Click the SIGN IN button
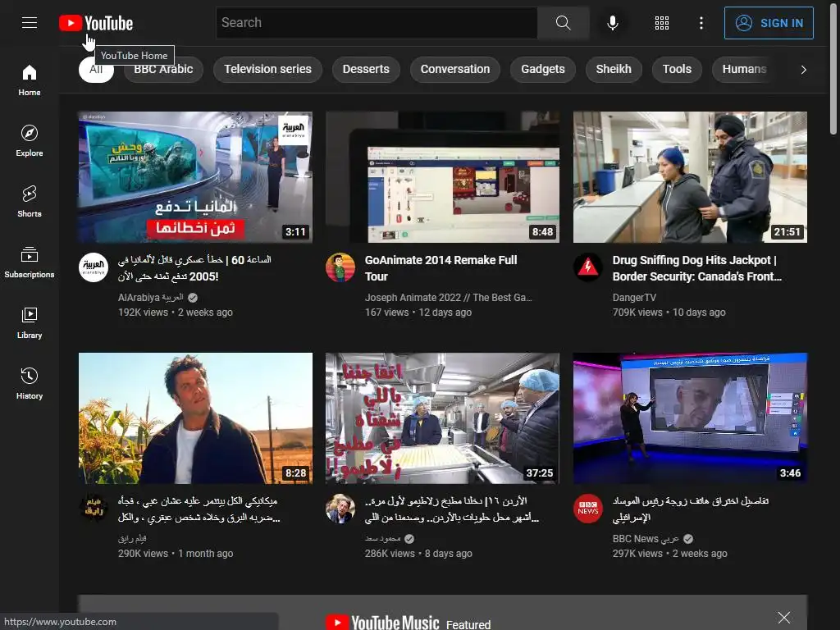This screenshot has height=630, width=840. pos(769,23)
